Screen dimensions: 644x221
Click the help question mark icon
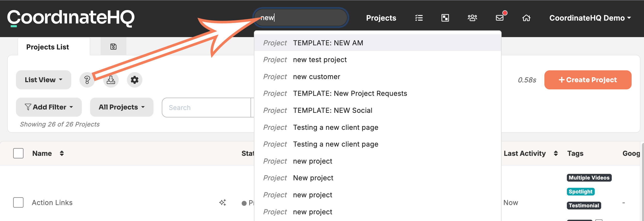coord(87,80)
